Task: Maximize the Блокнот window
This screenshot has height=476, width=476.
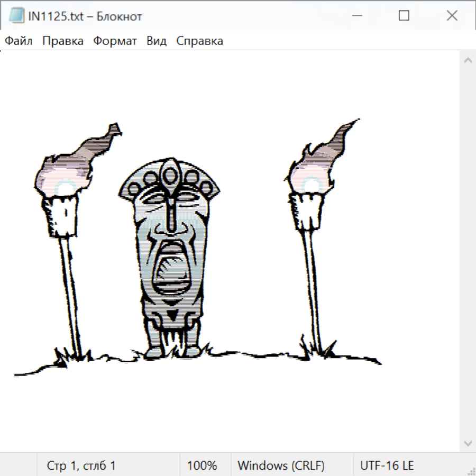Action: (x=404, y=16)
